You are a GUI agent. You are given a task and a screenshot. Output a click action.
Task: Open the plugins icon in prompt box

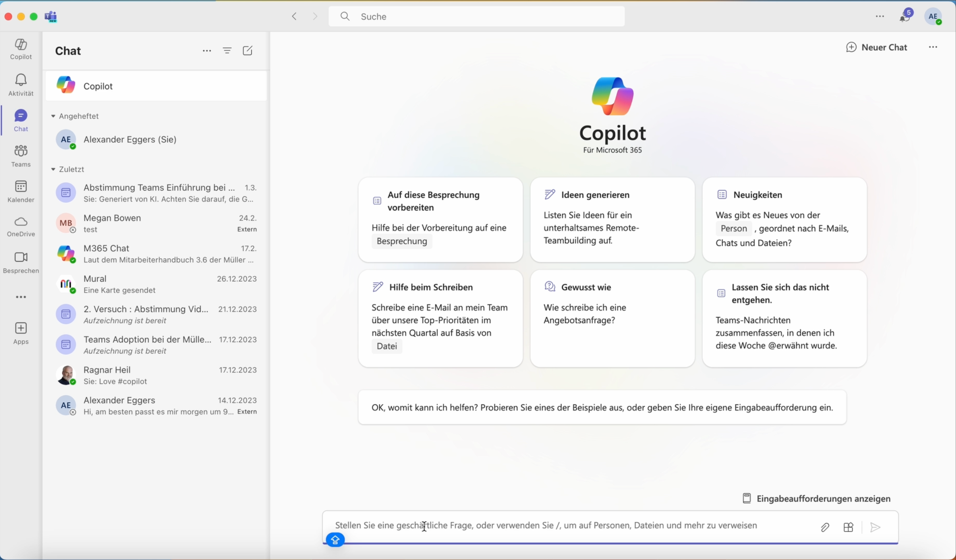click(849, 527)
